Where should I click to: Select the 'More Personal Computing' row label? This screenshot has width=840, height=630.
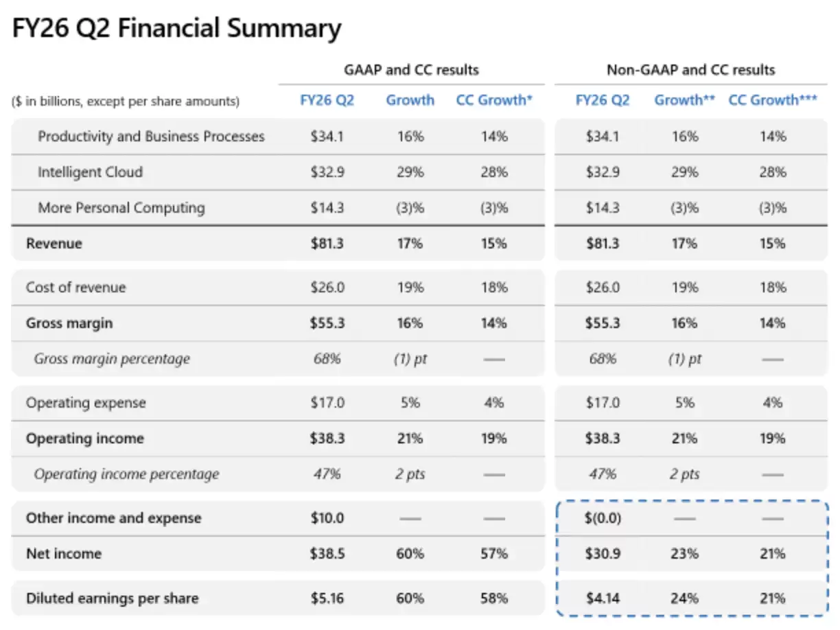[x=121, y=208]
